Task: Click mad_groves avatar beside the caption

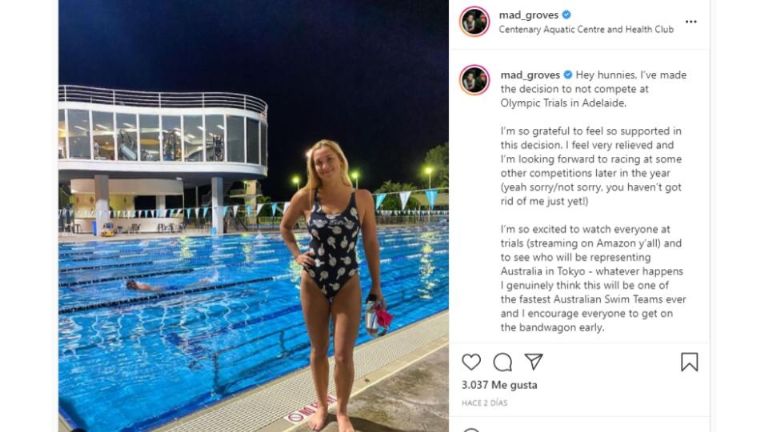Action: (474, 79)
